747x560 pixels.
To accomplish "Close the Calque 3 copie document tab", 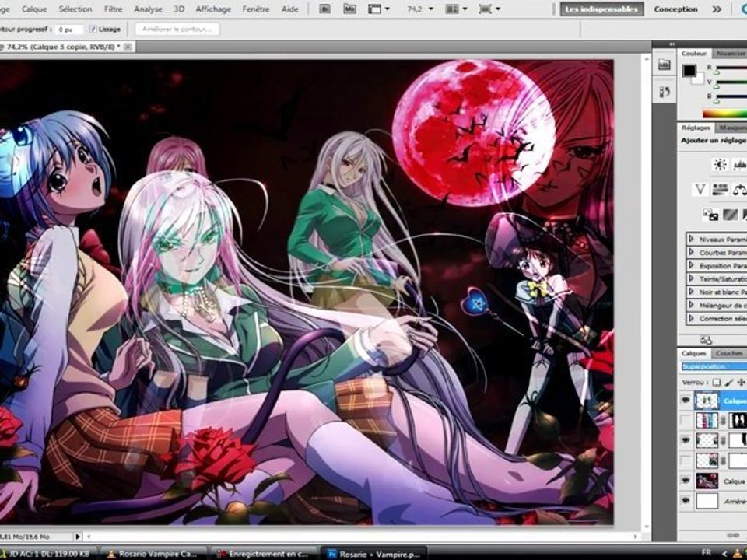I will pyautogui.click(x=128, y=46).
